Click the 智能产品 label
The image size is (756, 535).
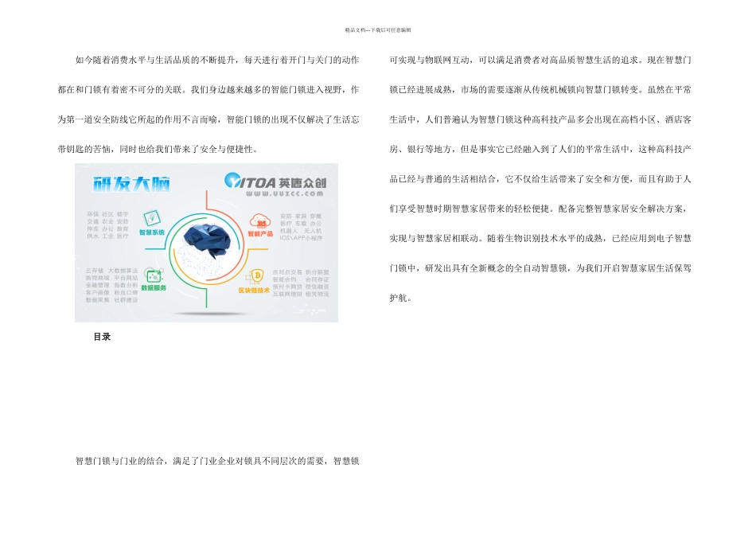click(260, 234)
